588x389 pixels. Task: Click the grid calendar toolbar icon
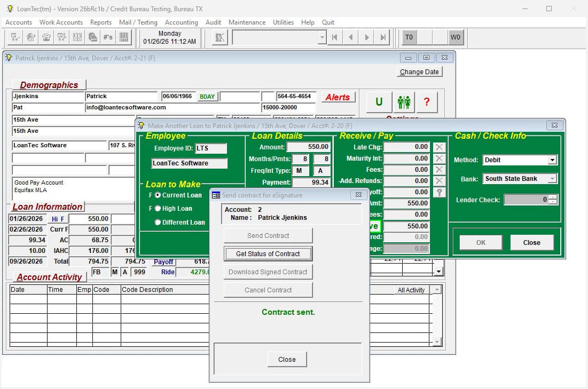(124, 37)
